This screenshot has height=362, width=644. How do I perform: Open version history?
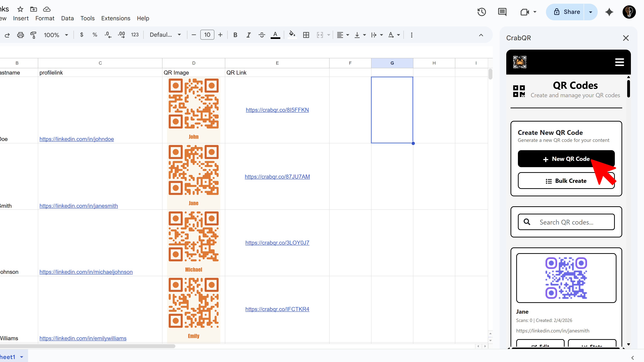(x=481, y=12)
